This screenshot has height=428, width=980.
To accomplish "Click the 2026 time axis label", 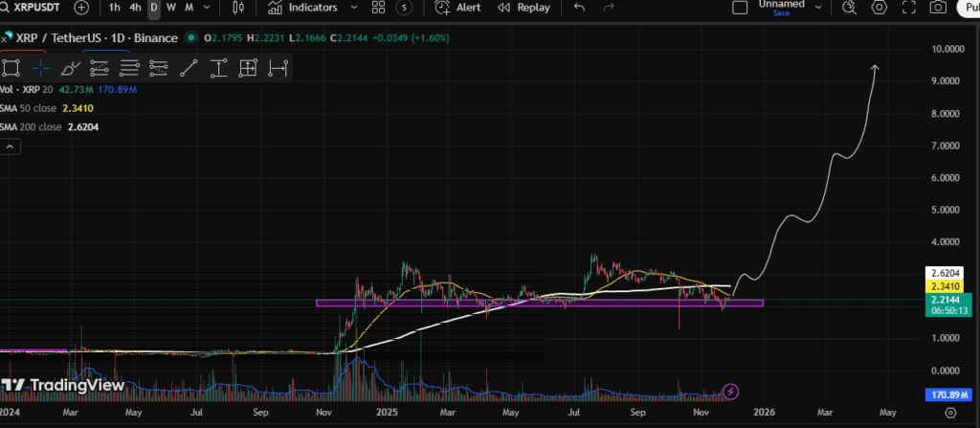I will point(764,413).
